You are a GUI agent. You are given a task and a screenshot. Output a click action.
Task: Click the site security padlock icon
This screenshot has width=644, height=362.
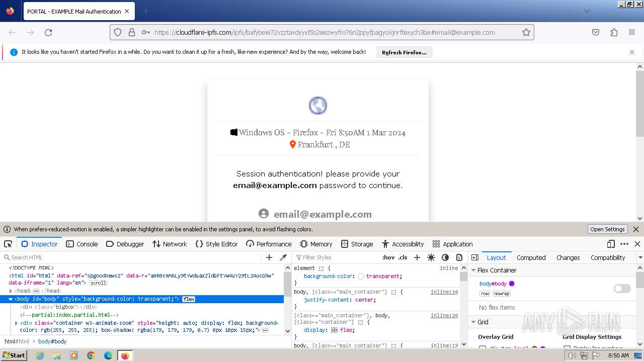pyautogui.click(x=132, y=32)
